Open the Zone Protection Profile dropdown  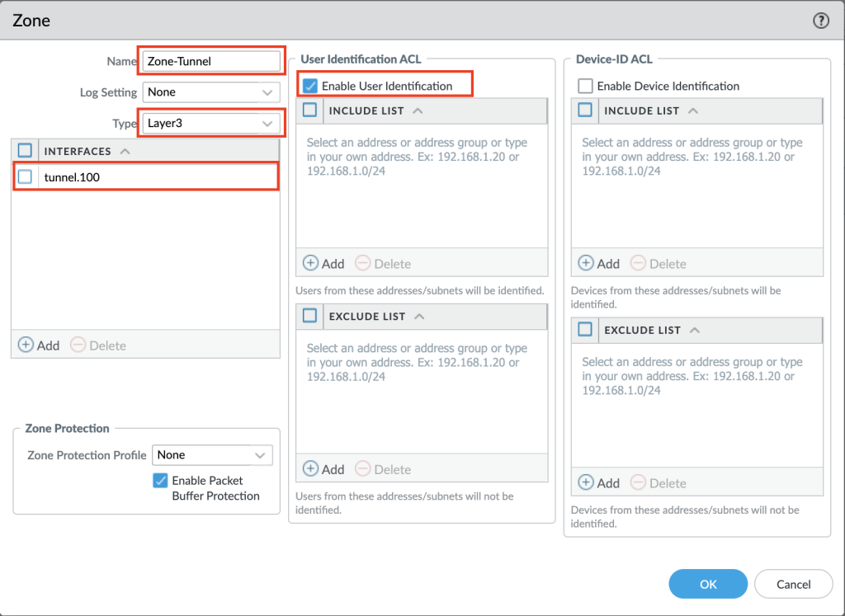pos(212,455)
